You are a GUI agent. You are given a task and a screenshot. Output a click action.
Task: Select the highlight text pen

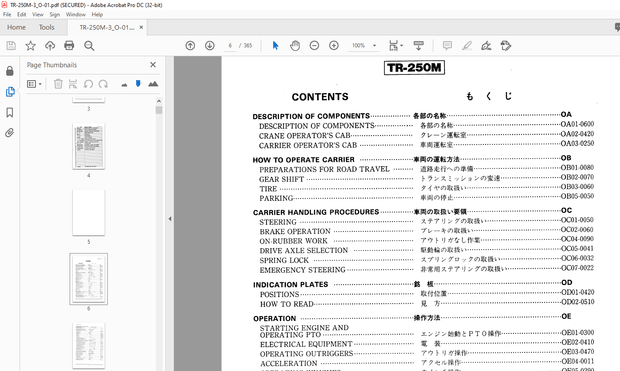tap(467, 45)
